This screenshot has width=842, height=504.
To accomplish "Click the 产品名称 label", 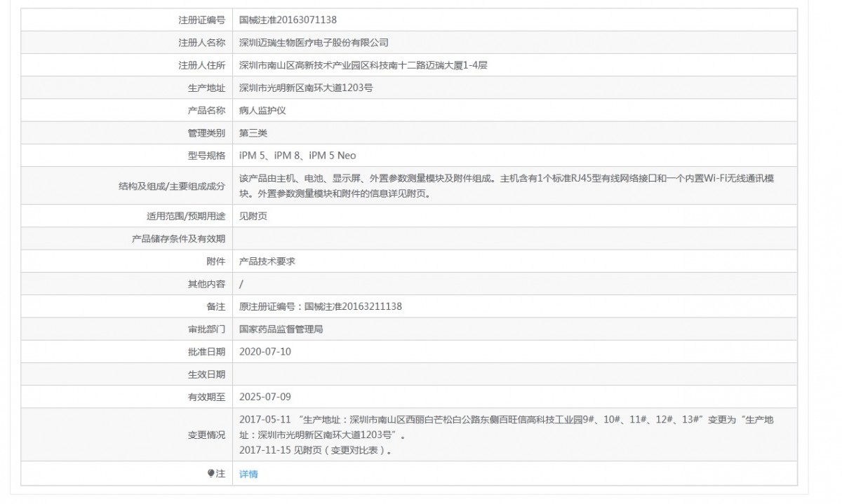I will 207,110.
